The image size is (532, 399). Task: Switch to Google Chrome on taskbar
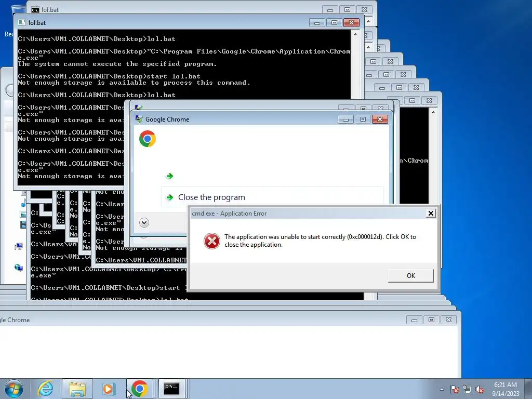[x=139, y=389]
